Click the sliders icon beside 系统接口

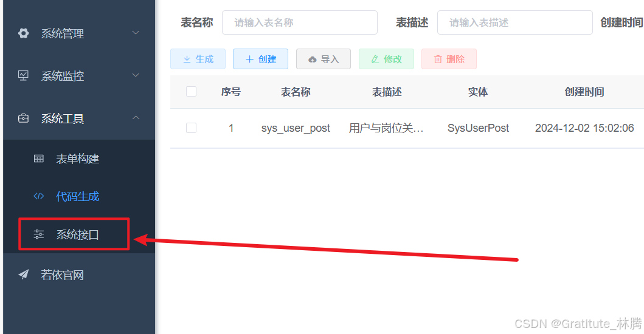[38, 234]
